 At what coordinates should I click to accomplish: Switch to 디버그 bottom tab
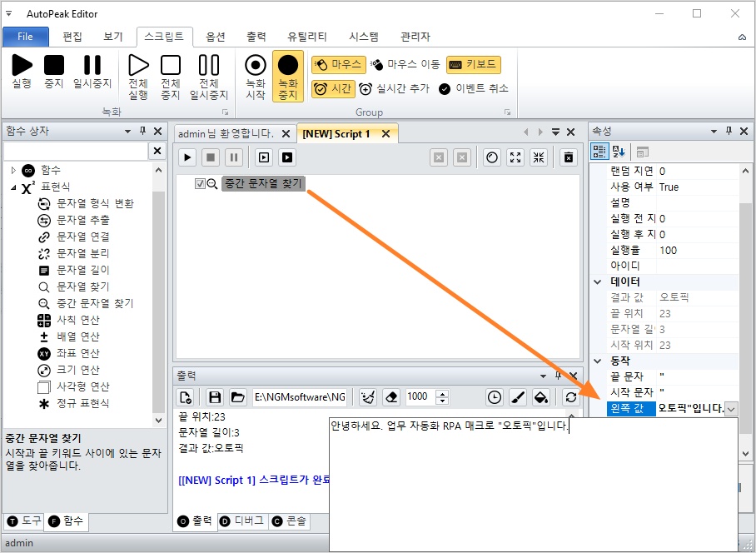point(242,521)
